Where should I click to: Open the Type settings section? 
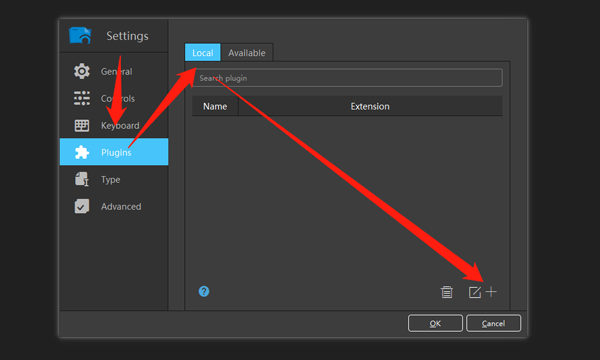coord(114,179)
